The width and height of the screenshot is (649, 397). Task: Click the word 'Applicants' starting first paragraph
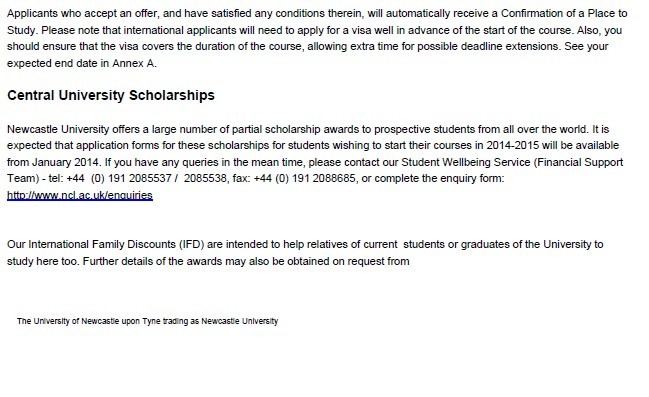pos(32,14)
